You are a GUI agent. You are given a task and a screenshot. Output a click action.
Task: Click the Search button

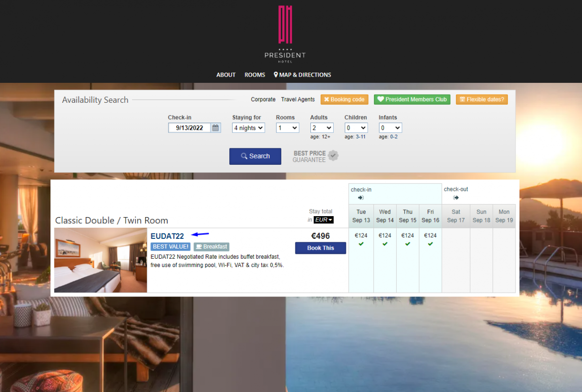[x=255, y=156]
